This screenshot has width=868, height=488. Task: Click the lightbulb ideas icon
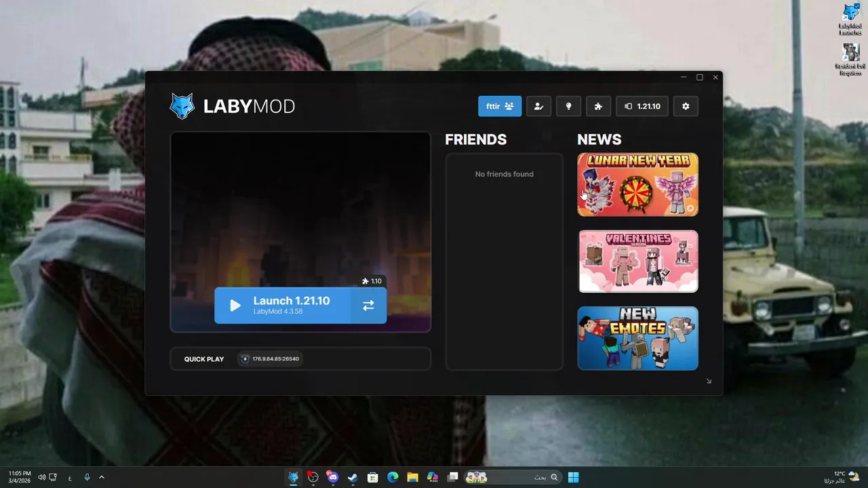tap(568, 106)
